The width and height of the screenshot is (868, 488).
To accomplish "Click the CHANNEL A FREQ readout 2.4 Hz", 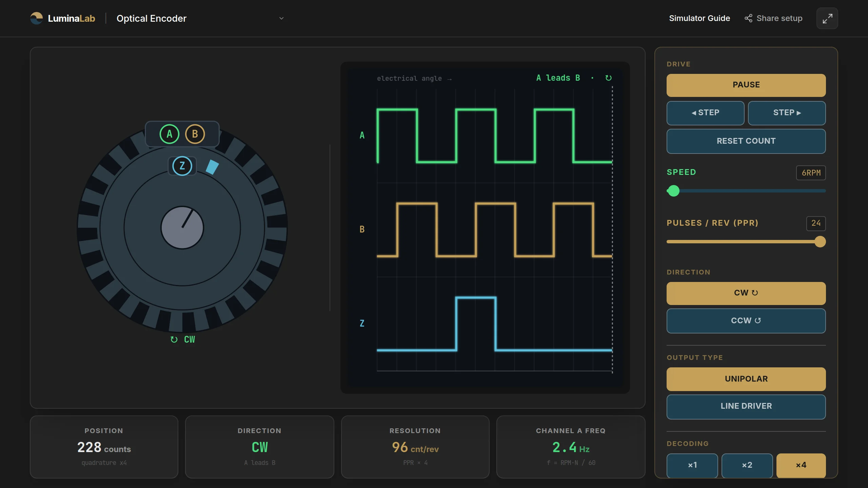I will [x=571, y=447].
